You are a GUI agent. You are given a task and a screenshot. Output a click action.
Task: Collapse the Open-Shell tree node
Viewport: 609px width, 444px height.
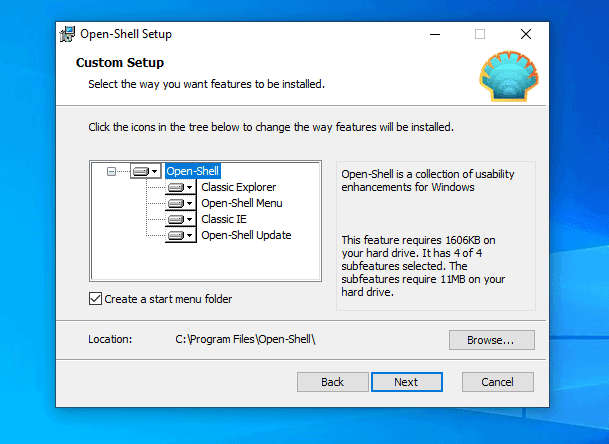pos(111,171)
